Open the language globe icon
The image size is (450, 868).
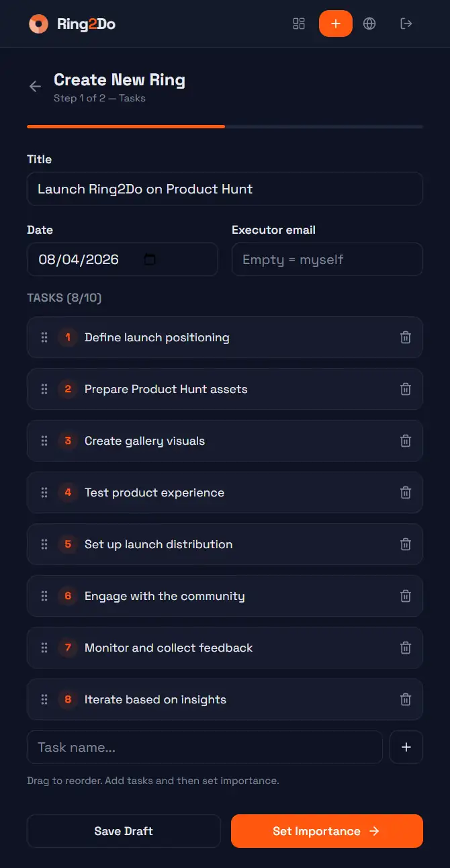tap(369, 24)
